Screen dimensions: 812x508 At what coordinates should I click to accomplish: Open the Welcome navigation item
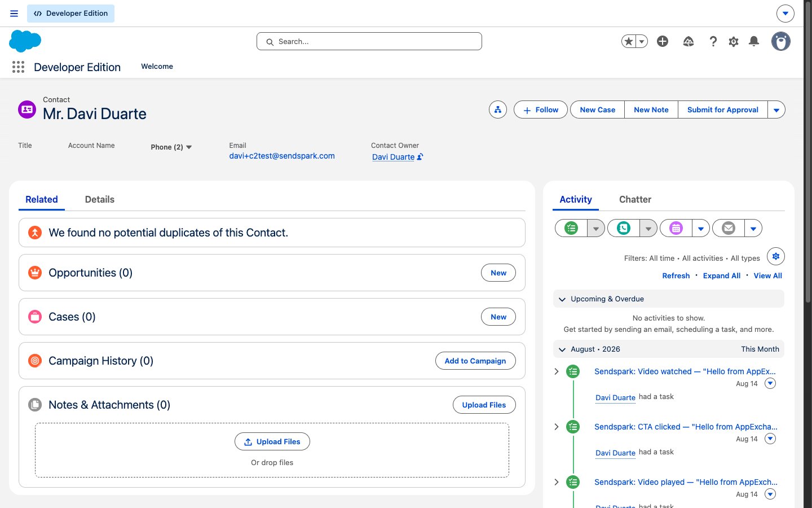tap(157, 67)
